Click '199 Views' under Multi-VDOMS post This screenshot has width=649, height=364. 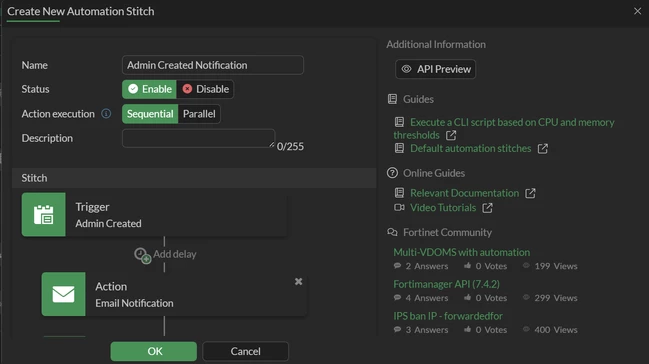[x=555, y=266]
